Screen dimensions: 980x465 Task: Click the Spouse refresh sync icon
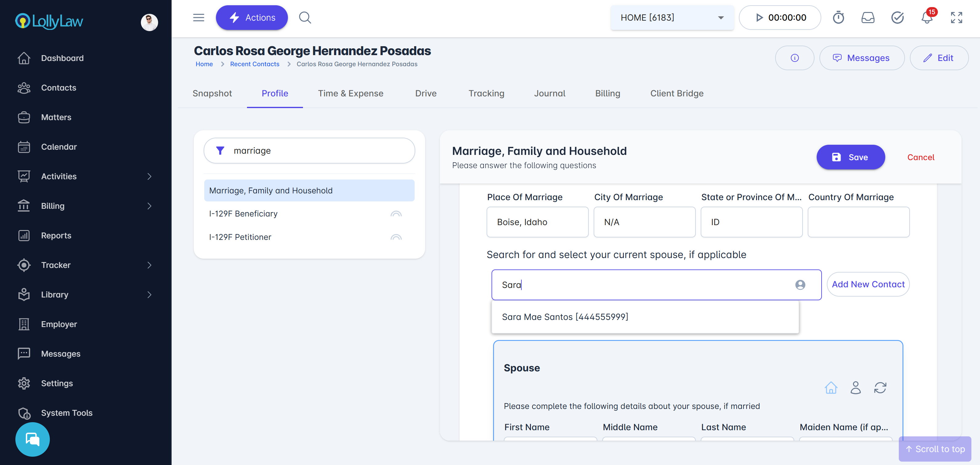click(x=880, y=388)
